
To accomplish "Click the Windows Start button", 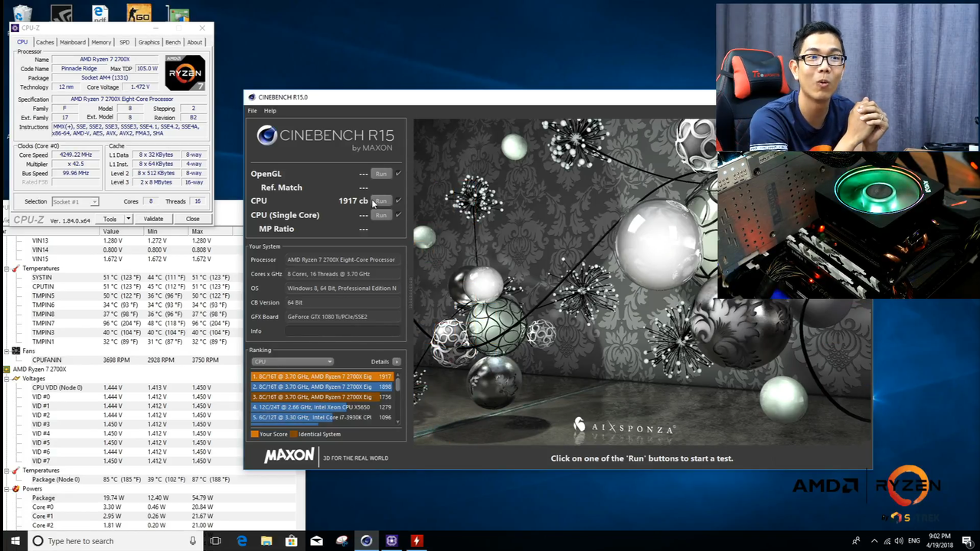I will [15, 541].
